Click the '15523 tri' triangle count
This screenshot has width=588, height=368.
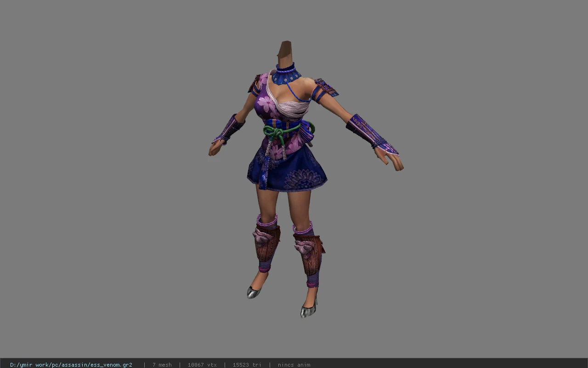[247, 365]
